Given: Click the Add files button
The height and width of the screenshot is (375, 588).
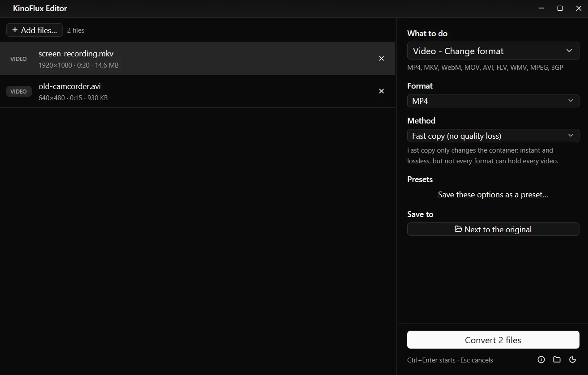Looking at the screenshot, I should [34, 30].
